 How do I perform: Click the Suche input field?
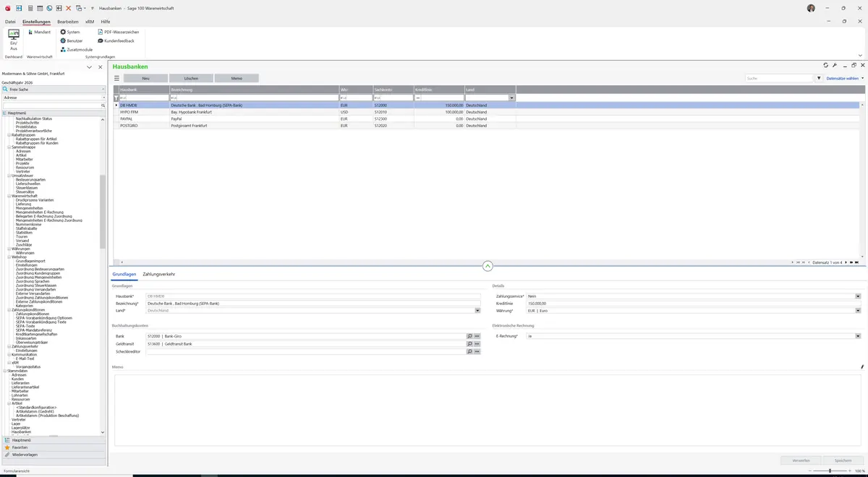(780, 78)
